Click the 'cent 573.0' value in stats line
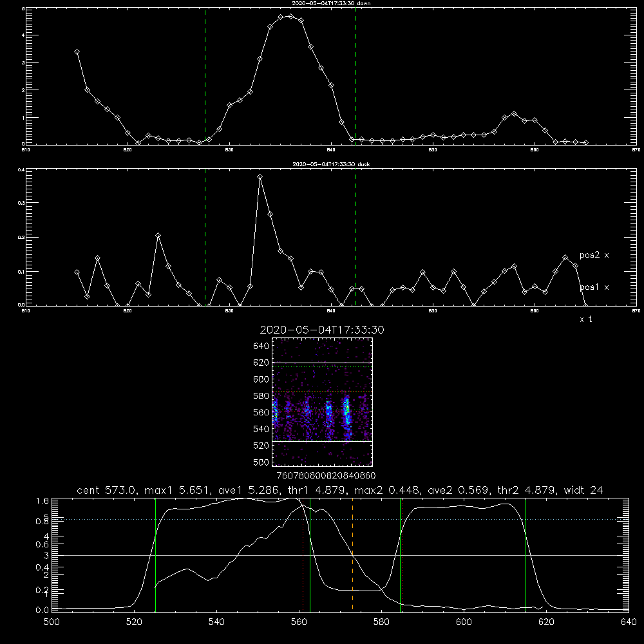644x644 pixels. click(108, 490)
